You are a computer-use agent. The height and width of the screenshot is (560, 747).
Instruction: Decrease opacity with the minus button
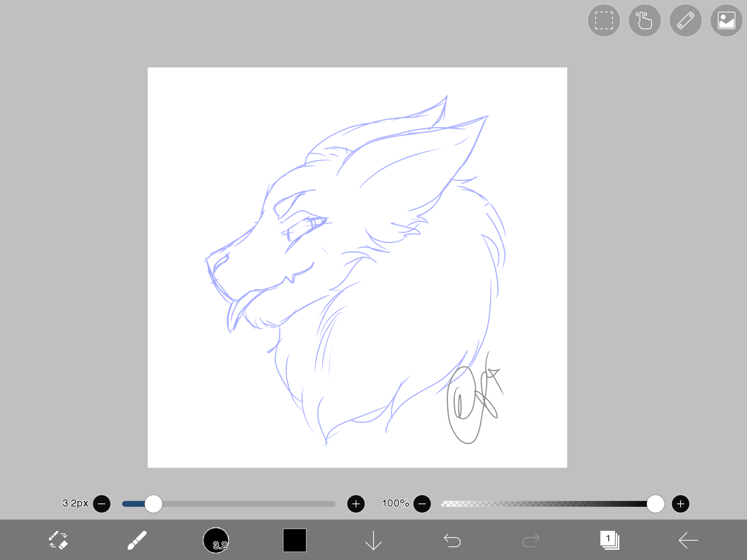422,504
